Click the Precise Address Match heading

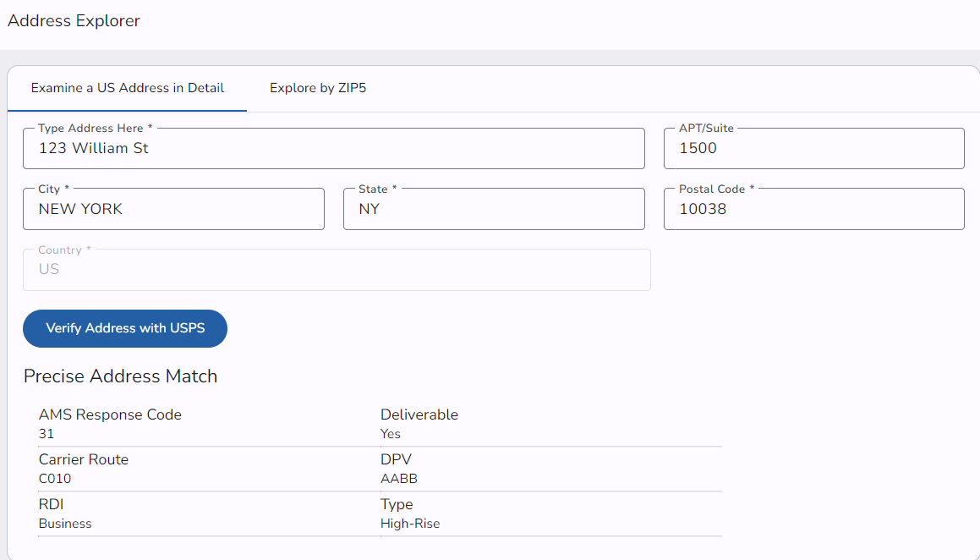pyautogui.click(x=121, y=376)
